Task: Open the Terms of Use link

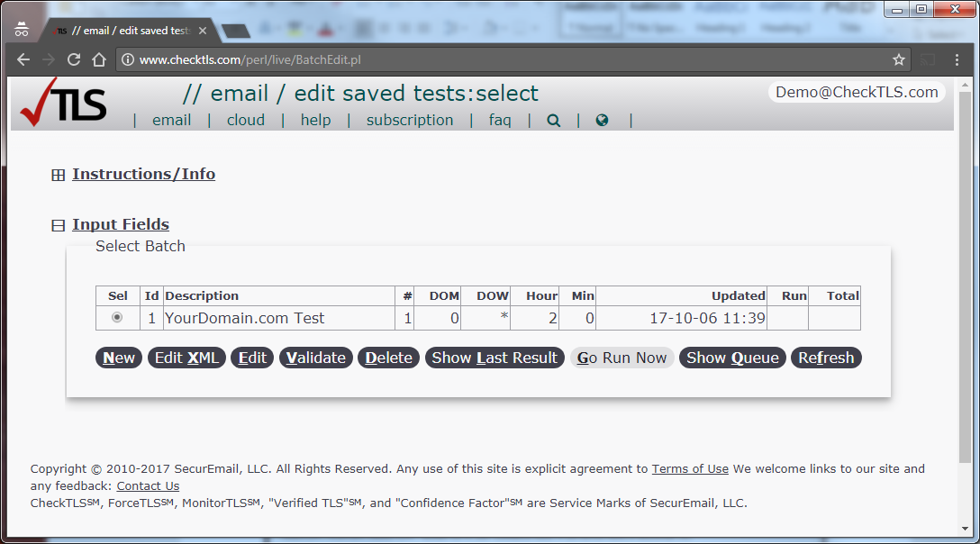Action: (x=690, y=469)
